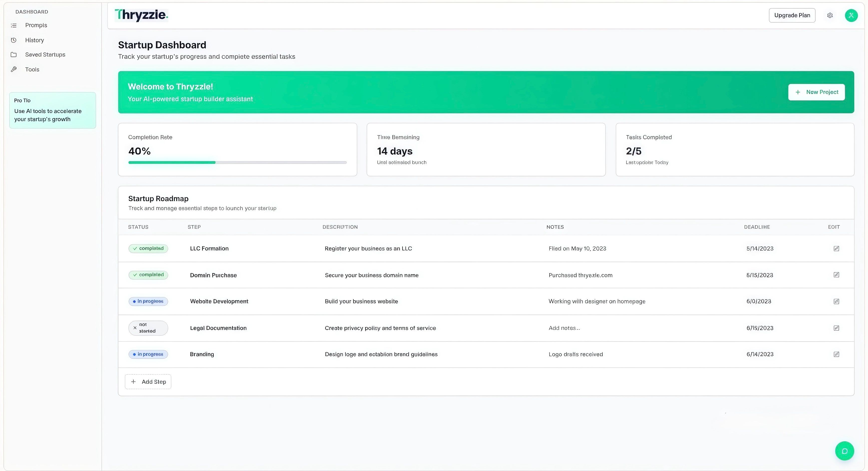Edit the Domain Purchase row

click(836, 275)
